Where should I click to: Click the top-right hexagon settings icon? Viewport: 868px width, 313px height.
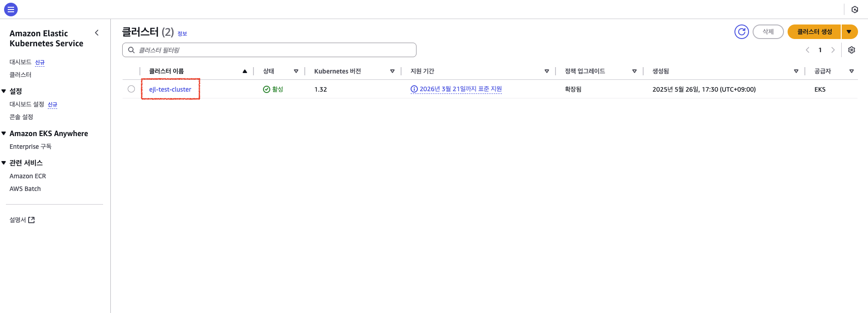coord(854,10)
